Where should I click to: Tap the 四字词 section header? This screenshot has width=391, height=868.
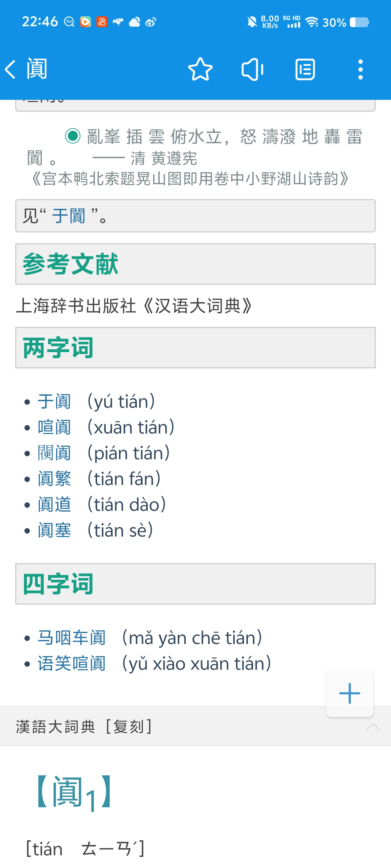195,584
